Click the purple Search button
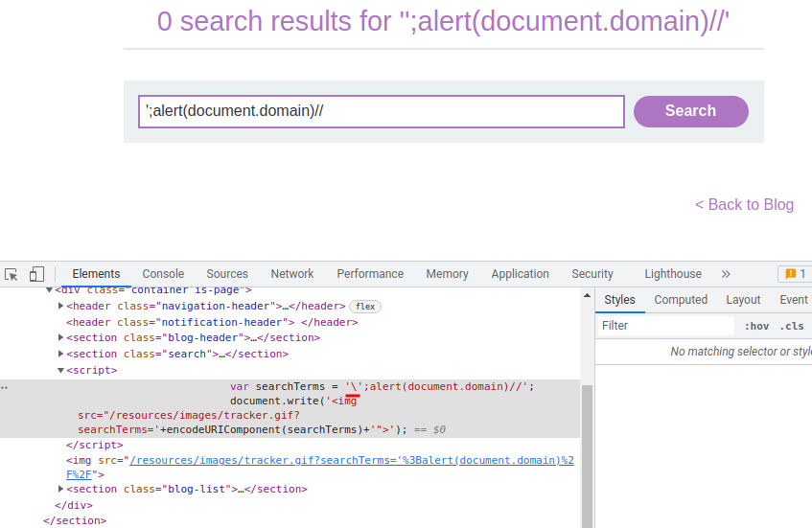 (x=691, y=111)
